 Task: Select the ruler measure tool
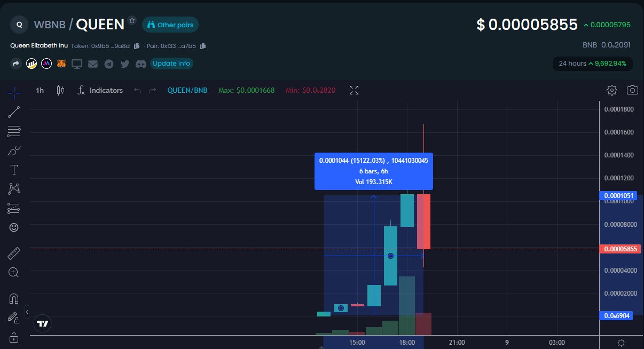pos(14,253)
